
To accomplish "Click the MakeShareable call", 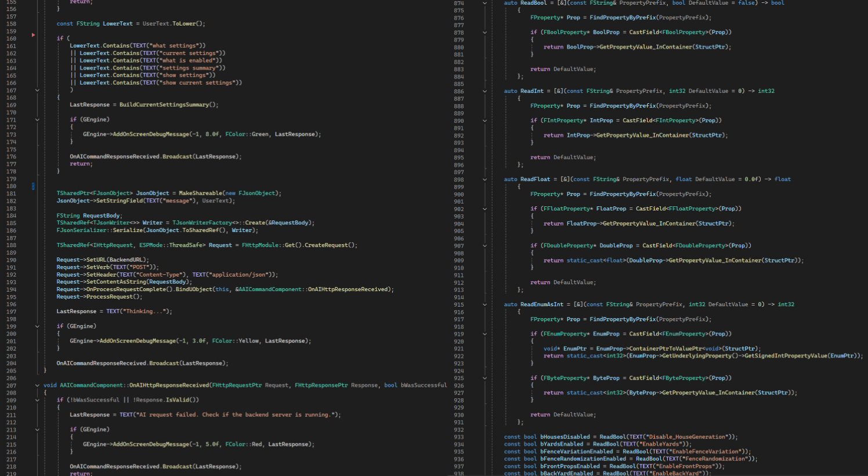I will click(x=200, y=194).
